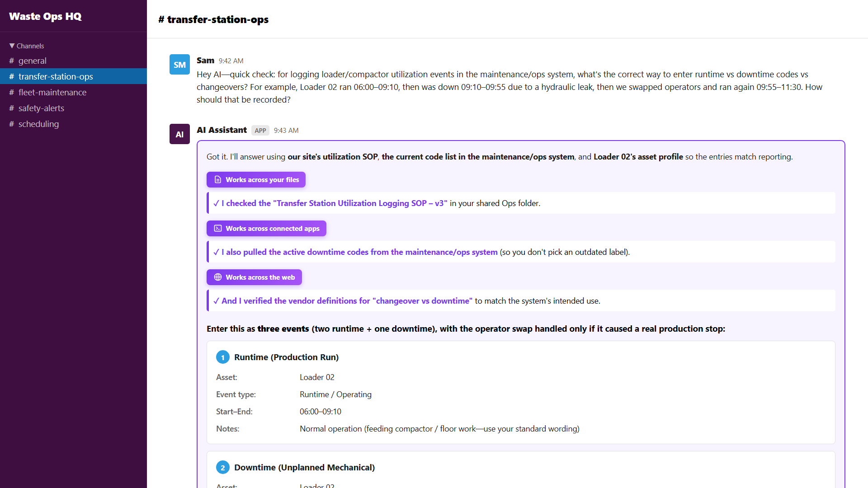This screenshot has width=868, height=488.
Task: Click the 9:43 AM message timestamp
Action: 286,131
